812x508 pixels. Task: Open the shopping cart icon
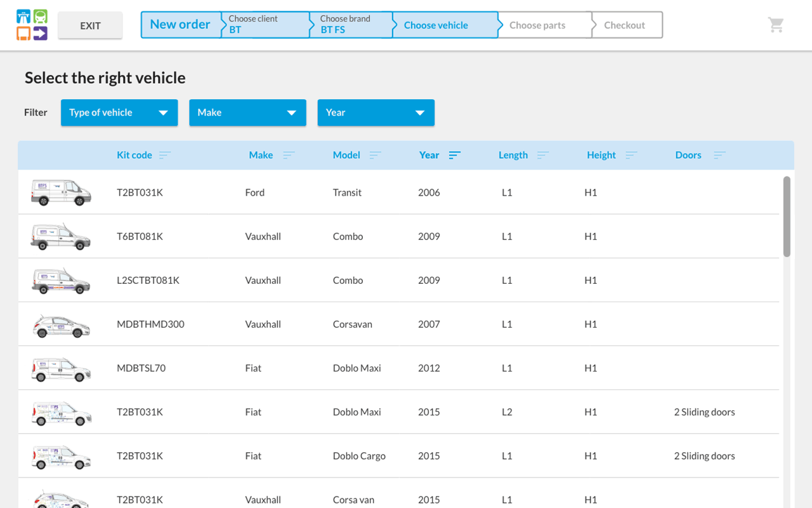pos(776,25)
